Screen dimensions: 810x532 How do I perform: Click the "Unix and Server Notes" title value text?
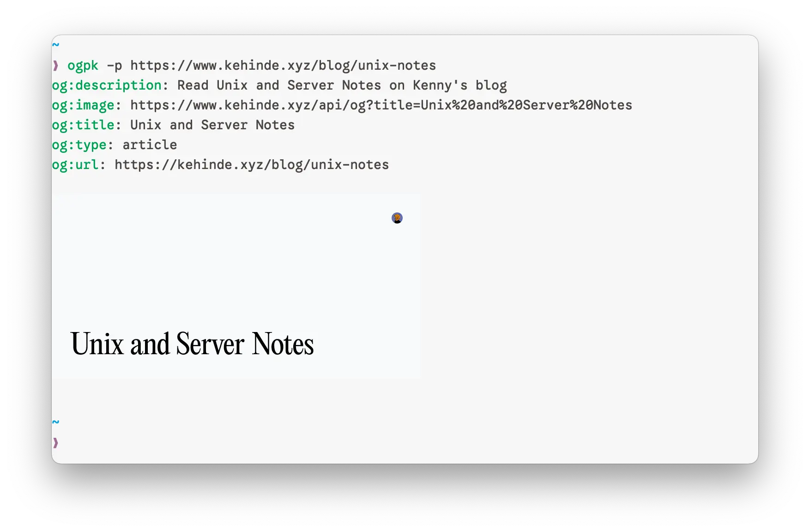pyautogui.click(x=212, y=125)
